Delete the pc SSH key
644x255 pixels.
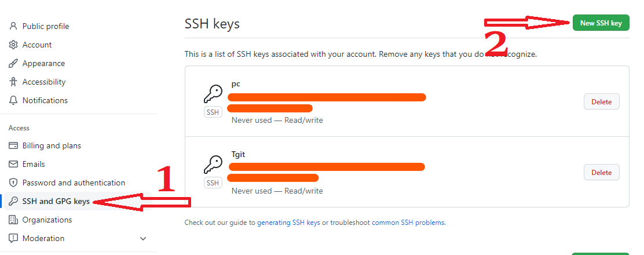601,101
